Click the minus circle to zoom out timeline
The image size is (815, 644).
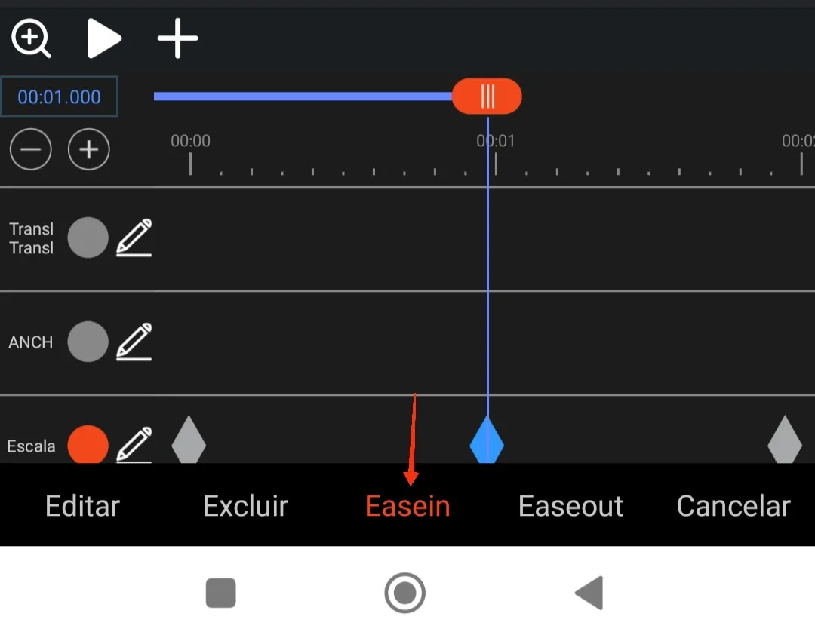[x=31, y=149]
